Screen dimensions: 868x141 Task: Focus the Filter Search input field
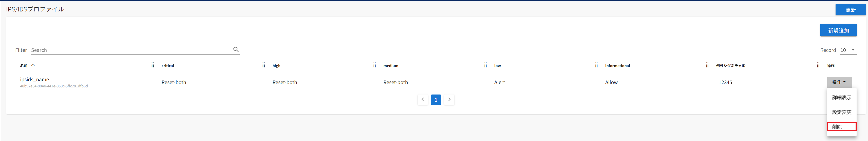132,50
